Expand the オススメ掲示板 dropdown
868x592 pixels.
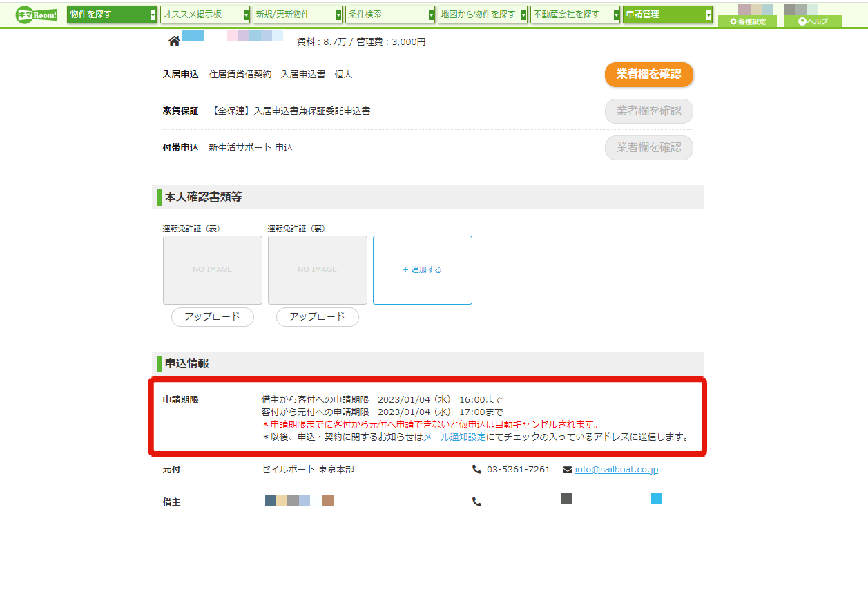205,15
